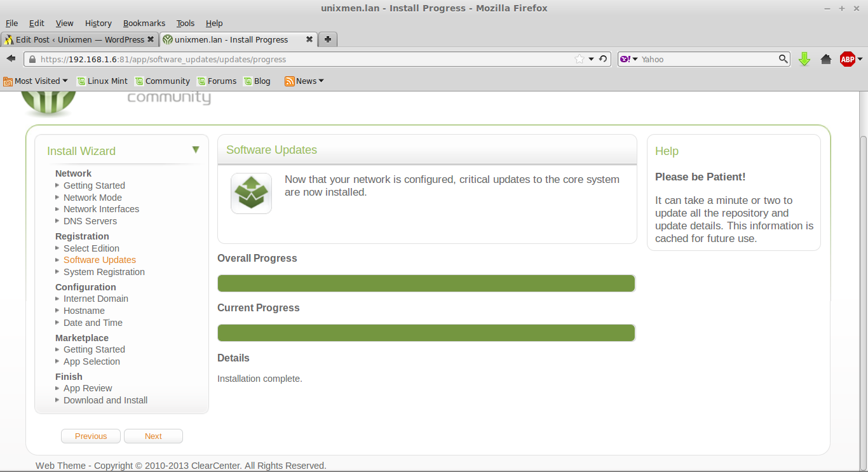Viewport: 868px width, 472px height.
Task: Switch to the Edit Post Unixmen WordPress tab
Action: tap(79, 39)
